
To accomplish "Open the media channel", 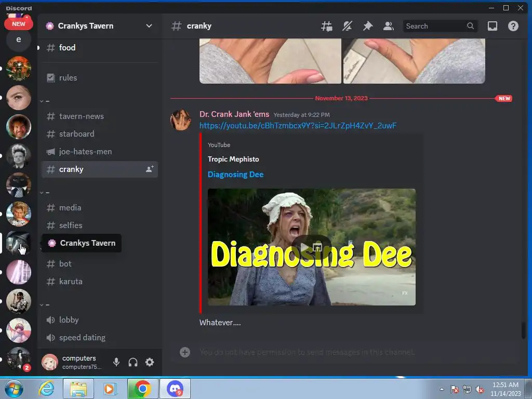I will [99, 208].
